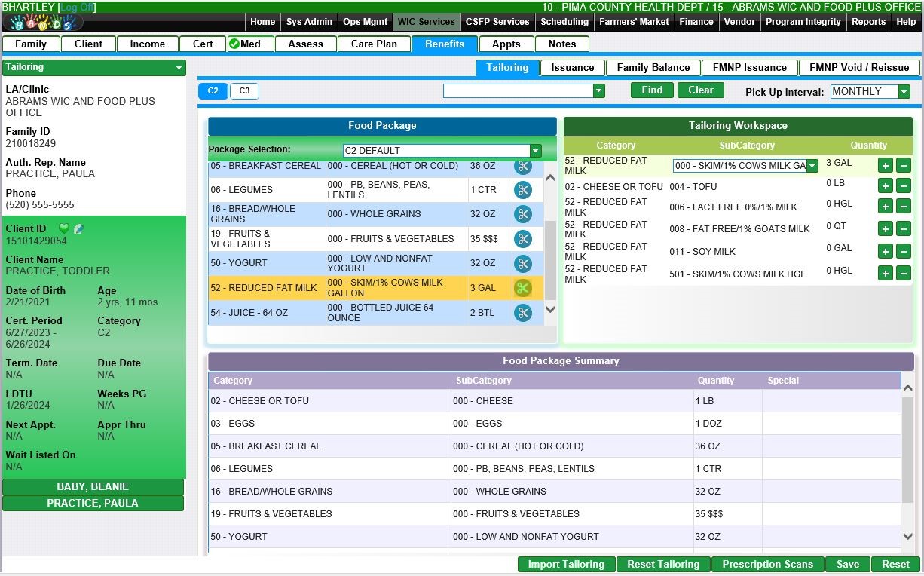The width and height of the screenshot is (924, 576).
Task: Open the Package Selection dropdown
Action: tap(535, 151)
